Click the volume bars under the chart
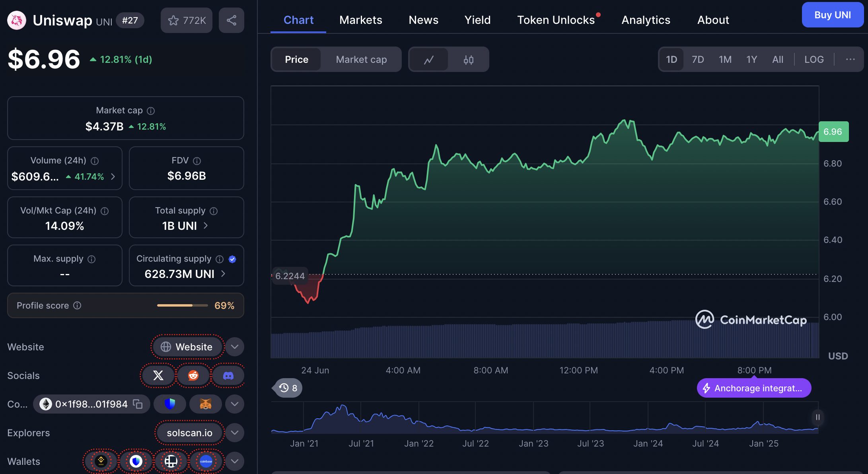This screenshot has width=868, height=474. (545, 340)
